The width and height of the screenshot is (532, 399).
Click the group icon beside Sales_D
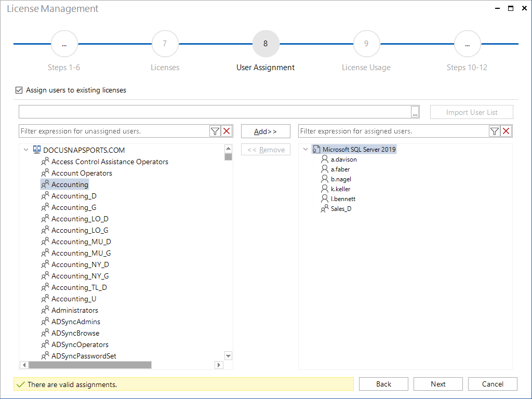click(325, 208)
